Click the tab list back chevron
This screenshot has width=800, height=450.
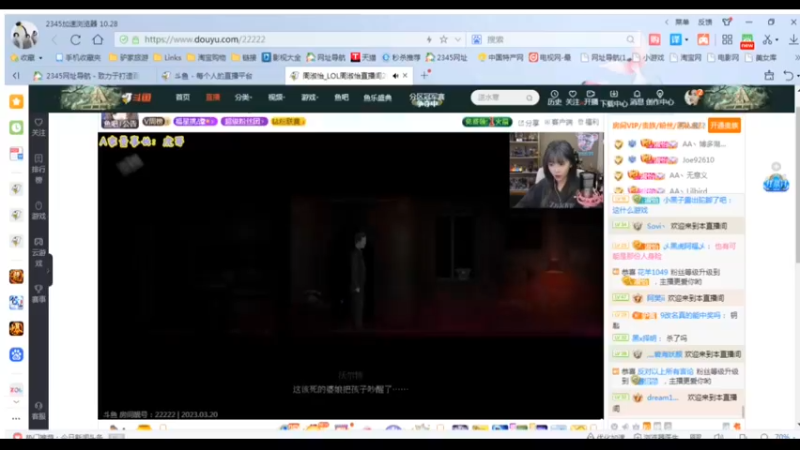click(x=16, y=76)
